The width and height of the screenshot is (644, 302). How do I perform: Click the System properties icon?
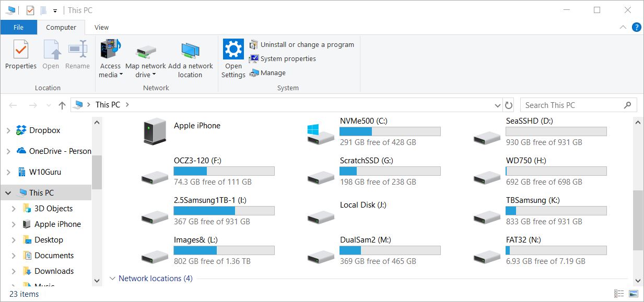(254, 59)
